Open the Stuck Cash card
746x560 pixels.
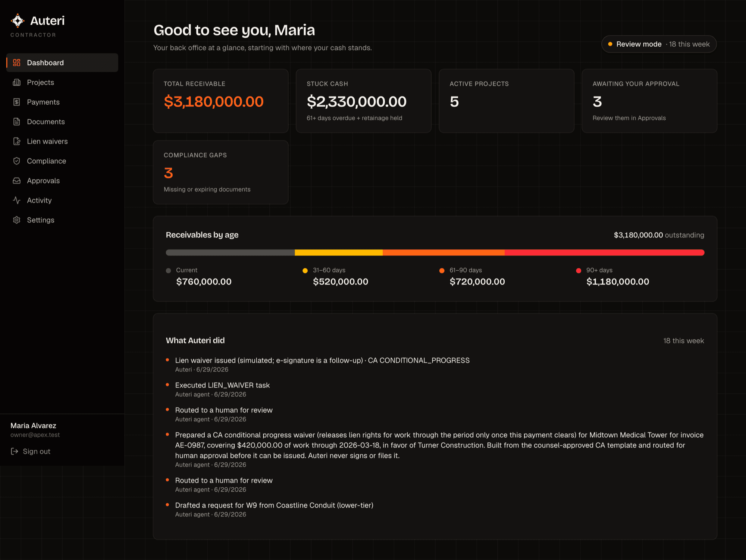click(364, 101)
